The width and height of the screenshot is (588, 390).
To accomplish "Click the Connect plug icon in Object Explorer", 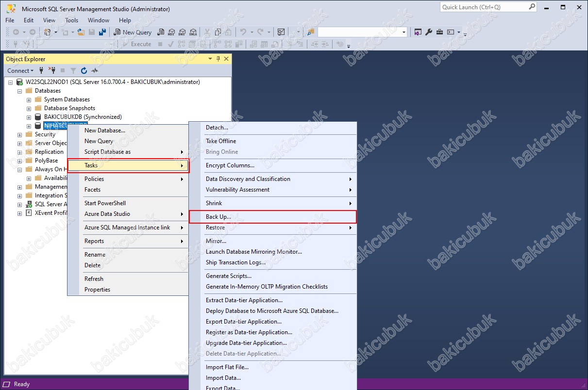I will coord(41,70).
